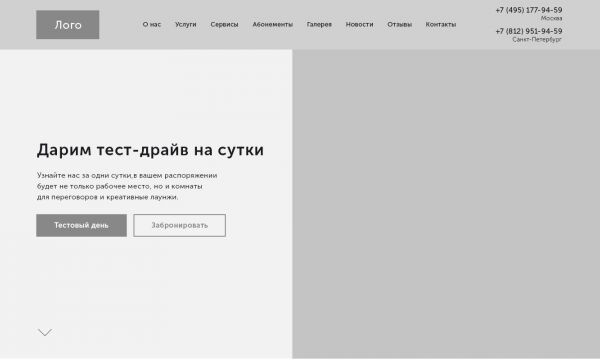This screenshot has width=600, height=360.
Task: Open the Галерея section
Action: [x=319, y=24]
